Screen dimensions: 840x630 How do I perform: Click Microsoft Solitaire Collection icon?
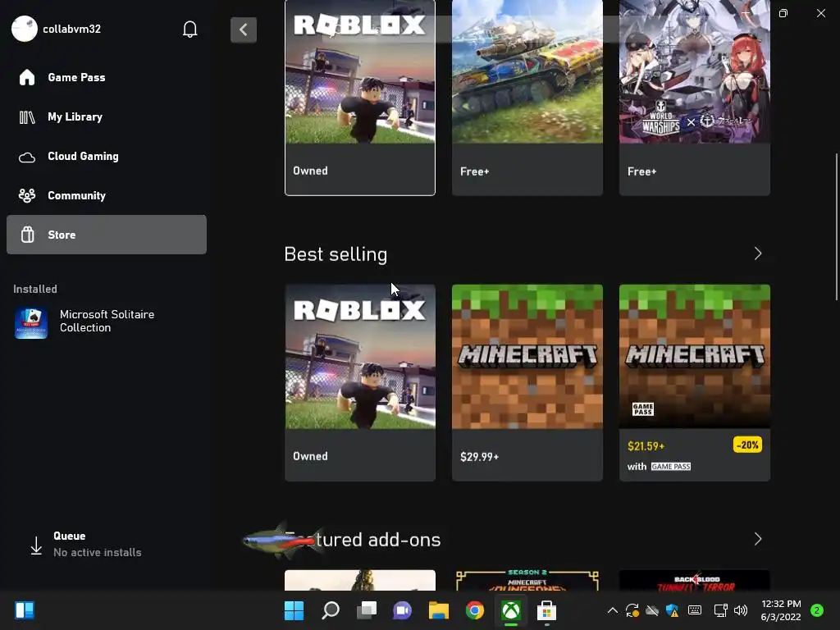click(x=31, y=322)
